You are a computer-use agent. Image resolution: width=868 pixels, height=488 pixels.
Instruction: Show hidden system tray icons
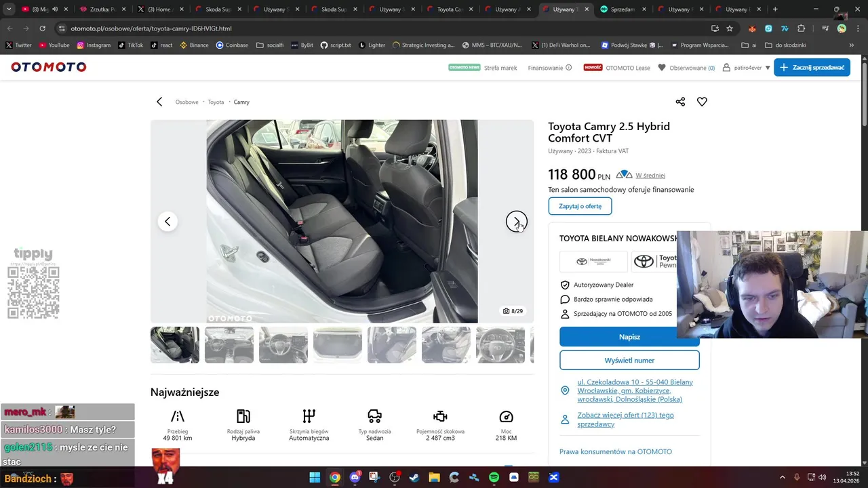(x=783, y=478)
